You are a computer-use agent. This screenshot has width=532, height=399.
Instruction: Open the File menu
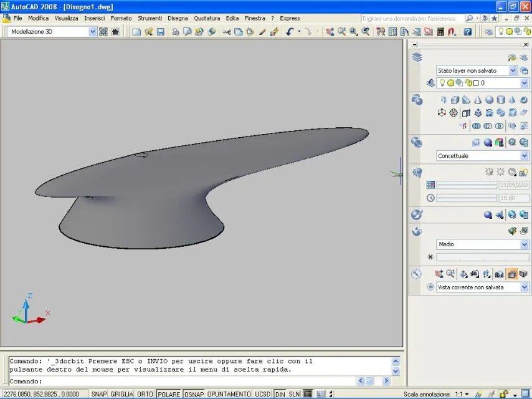17,18
